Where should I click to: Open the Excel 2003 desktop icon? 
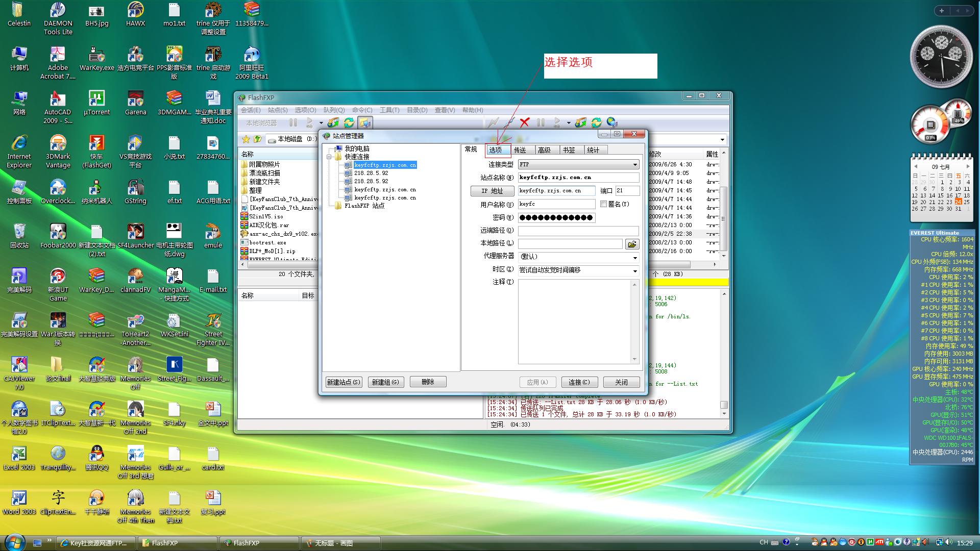[x=19, y=458]
